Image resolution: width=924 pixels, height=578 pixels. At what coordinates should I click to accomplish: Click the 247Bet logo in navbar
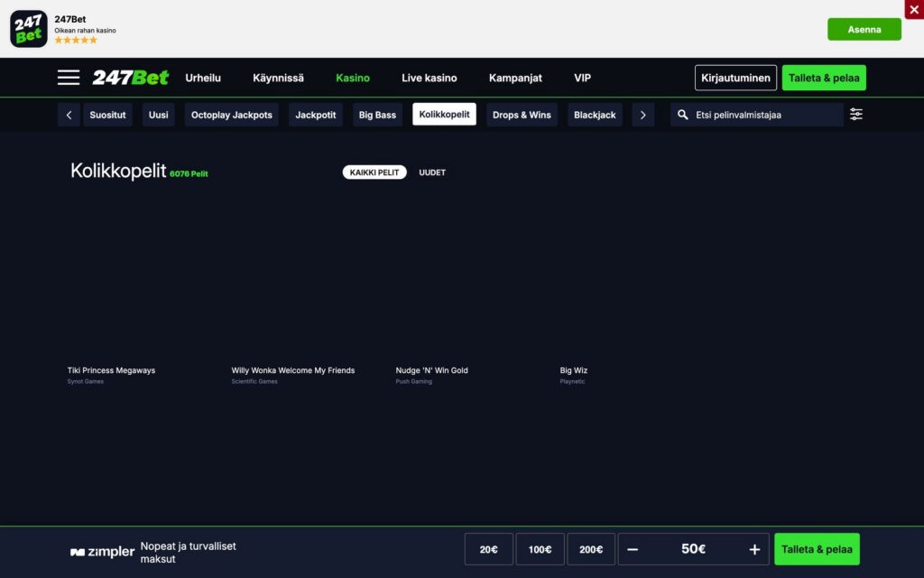click(131, 78)
